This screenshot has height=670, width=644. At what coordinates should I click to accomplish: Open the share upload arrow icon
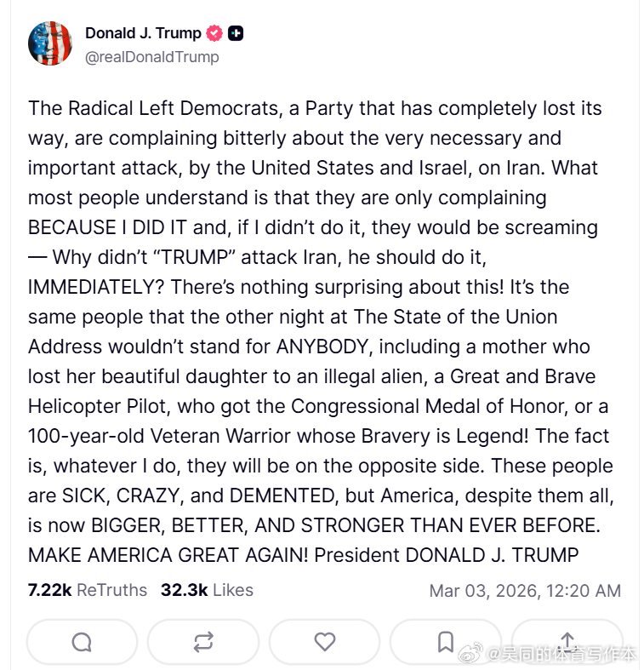point(567,640)
